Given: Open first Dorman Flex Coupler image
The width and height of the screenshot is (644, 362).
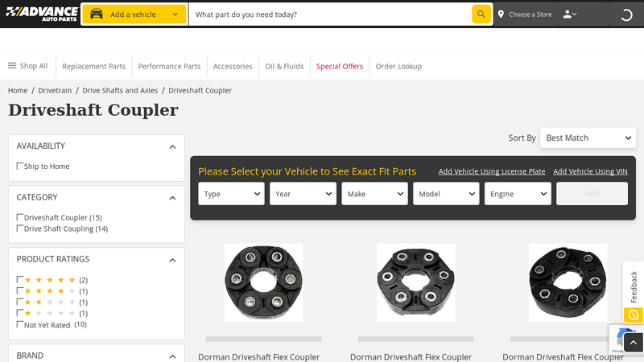Looking at the screenshot, I should tap(264, 282).
